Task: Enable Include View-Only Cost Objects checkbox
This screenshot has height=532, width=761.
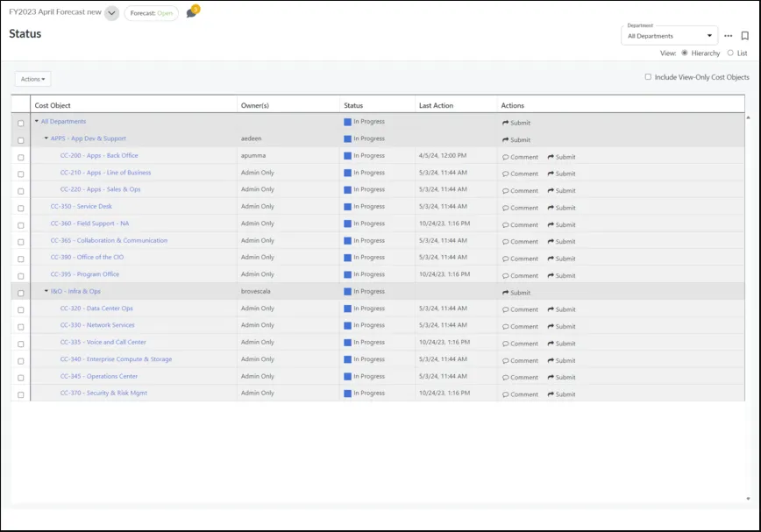Action: point(648,76)
